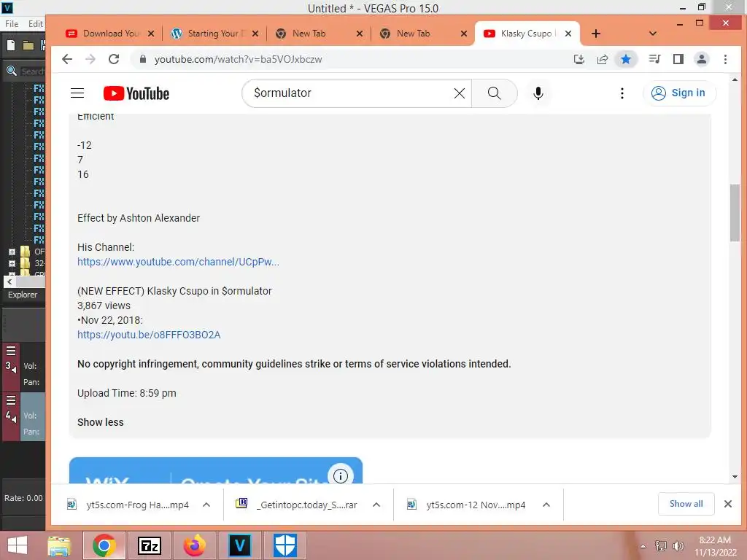The image size is (747, 560).
Task: Open the media control icon in Chrome toolbar
Action: coord(654,59)
